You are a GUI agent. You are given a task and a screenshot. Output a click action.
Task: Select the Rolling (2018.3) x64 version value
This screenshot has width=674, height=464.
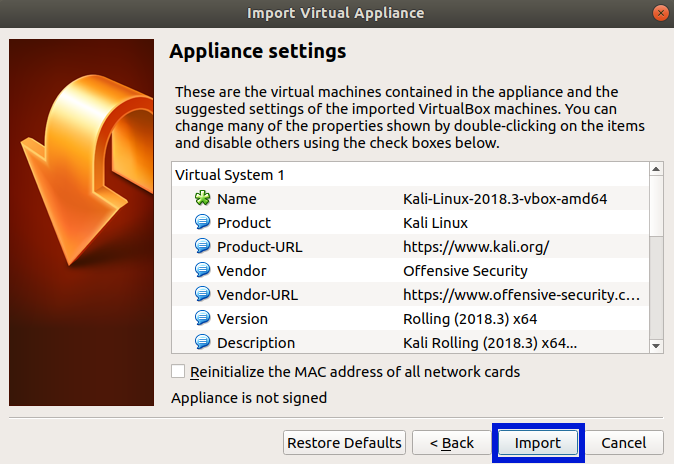point(470,319)
